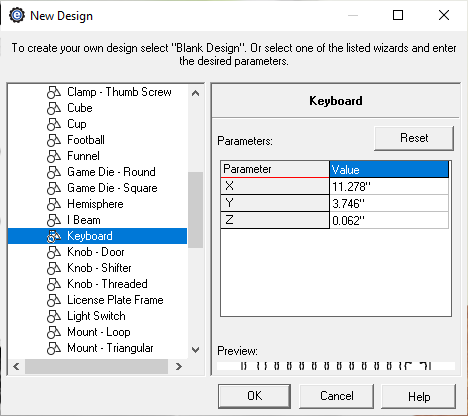Pick the Hemisphere wizard
This screenshot has width=468, height=416.
[95, 204]
